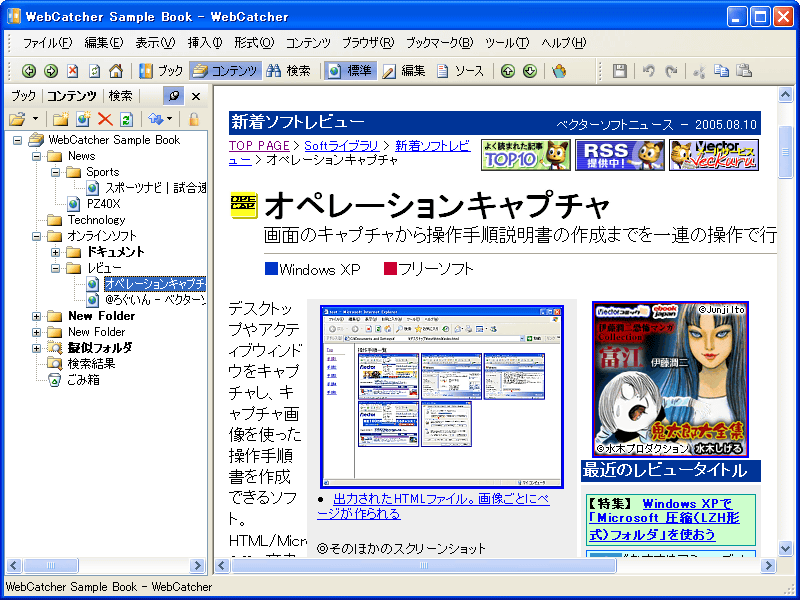Switch to the 検索 side panel tab
This screenshot has width=800, height=600.
click(120, 96)
